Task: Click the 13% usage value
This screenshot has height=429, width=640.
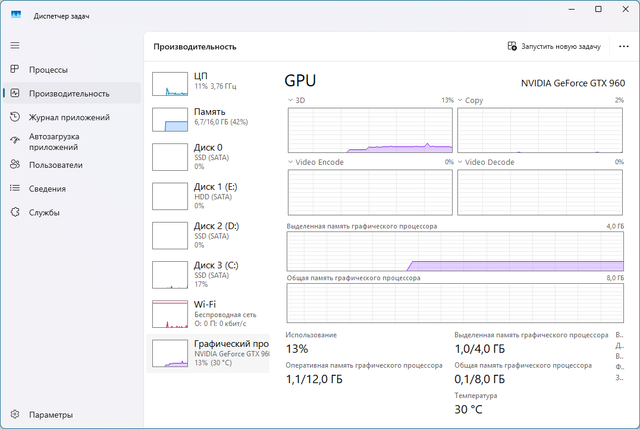Action: pyautogui.click(x=297, y=349)
